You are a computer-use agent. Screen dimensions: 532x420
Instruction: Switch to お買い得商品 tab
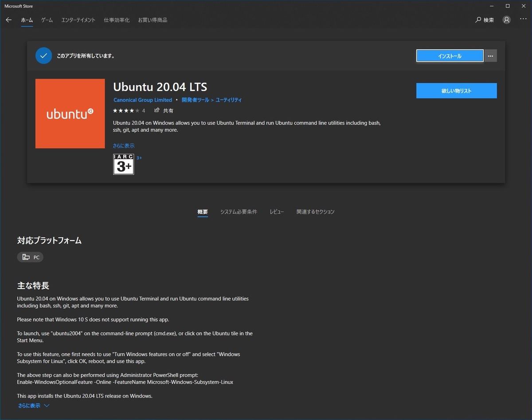pos(153,20)
